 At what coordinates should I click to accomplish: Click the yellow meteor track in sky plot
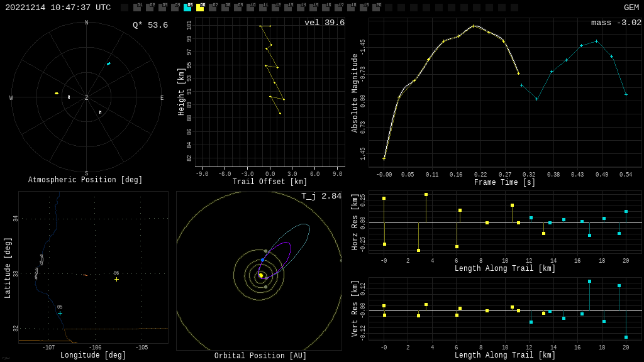click(x=57, y=93)
